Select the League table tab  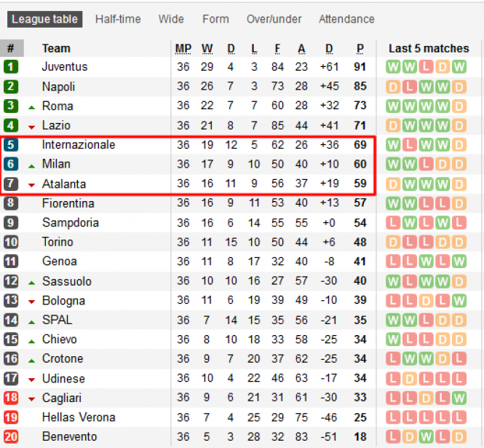coord(44,19)
